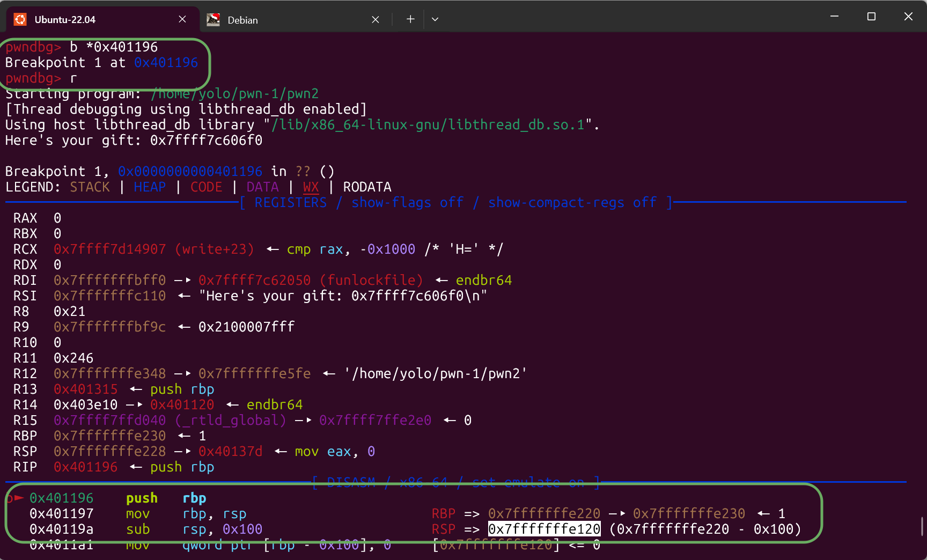Click the R12 value 0x7fffffffe348

tap(109, 374)
